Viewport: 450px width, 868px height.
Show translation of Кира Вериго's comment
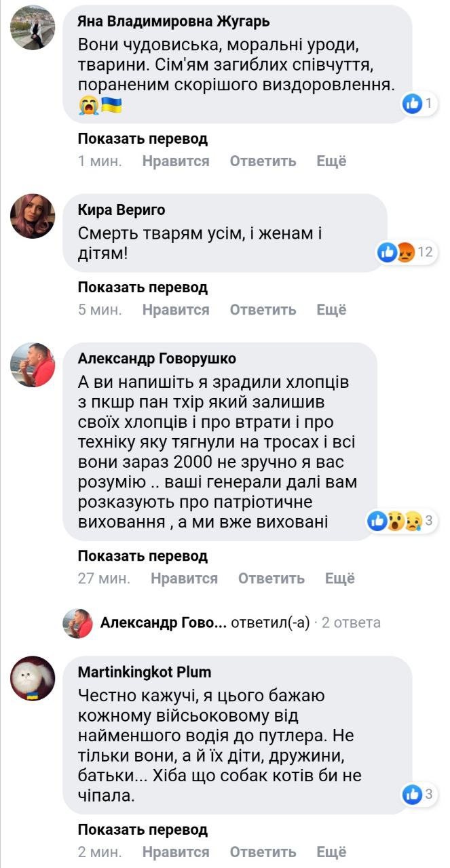tap(143, 288)
